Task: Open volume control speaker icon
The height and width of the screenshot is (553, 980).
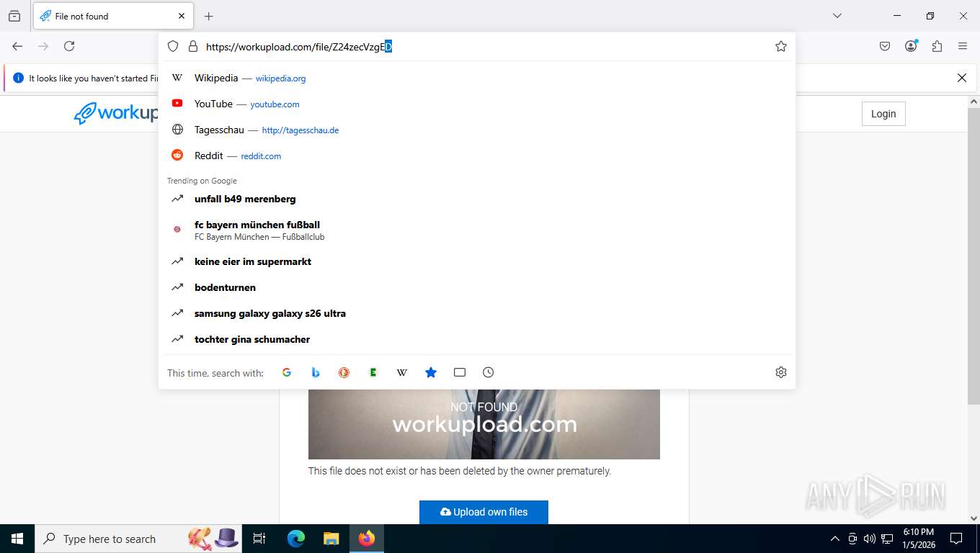Action: click(869, 539)
